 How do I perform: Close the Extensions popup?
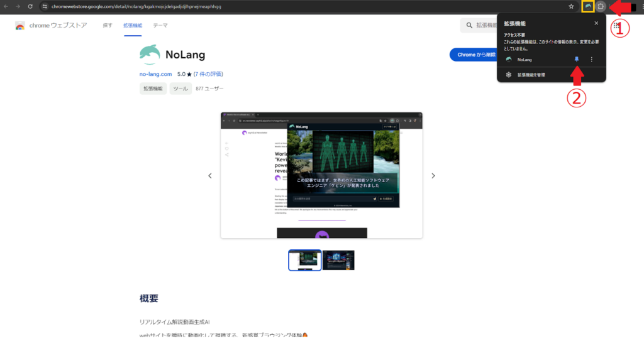596,23
